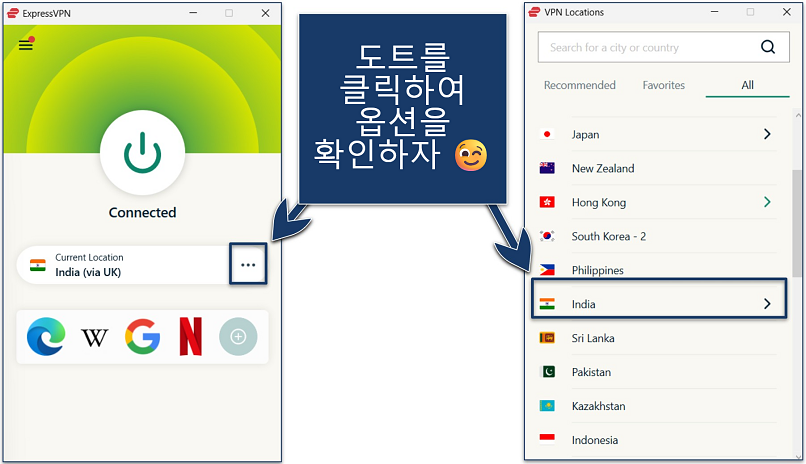Choose Japan in the location list
Image resolution: width=806 pixels, height=464 pixels.
click(x=658, y=134)
